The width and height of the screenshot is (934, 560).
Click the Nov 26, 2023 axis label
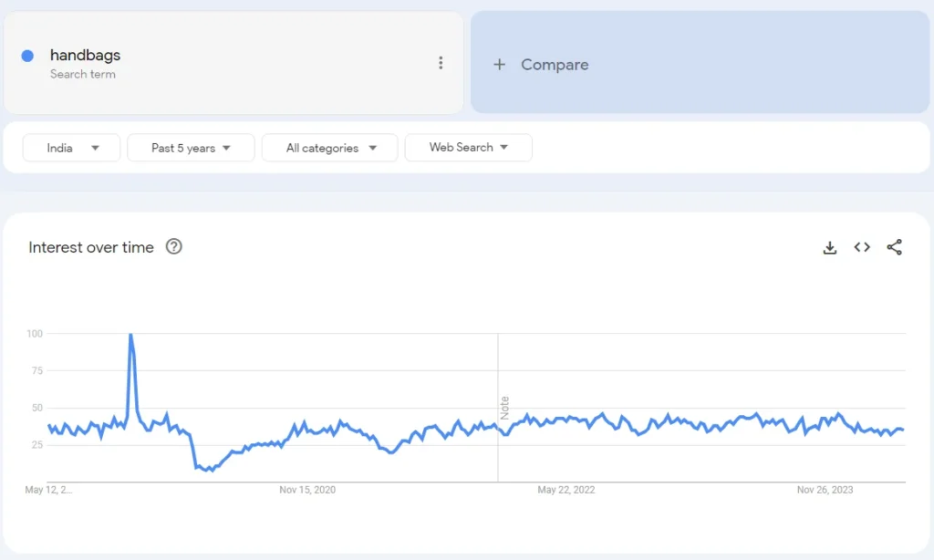tap(825, 490)
